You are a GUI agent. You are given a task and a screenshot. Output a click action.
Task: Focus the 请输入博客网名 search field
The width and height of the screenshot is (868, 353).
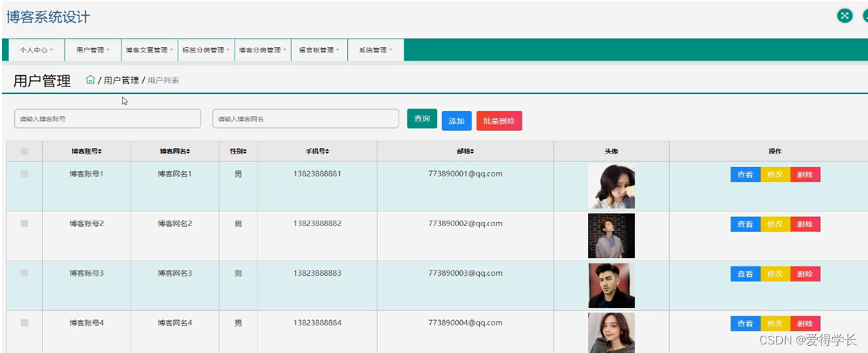pos(306,119)
